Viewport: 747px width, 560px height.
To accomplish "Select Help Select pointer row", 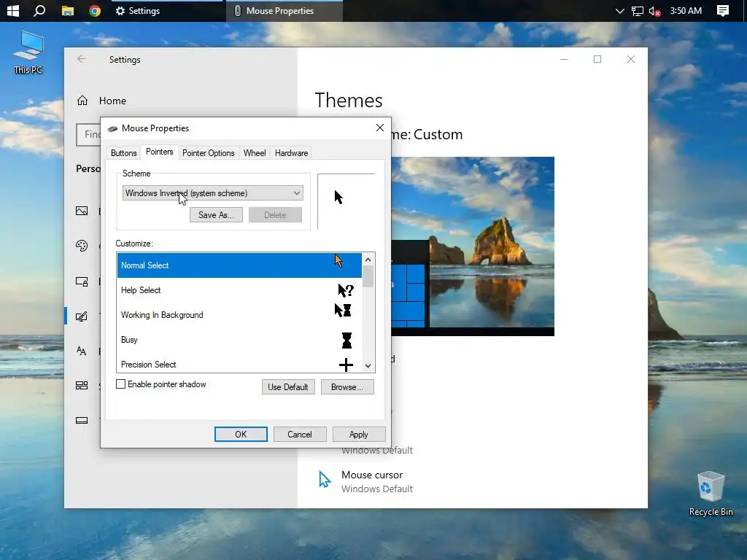I will tap(239, 290).
